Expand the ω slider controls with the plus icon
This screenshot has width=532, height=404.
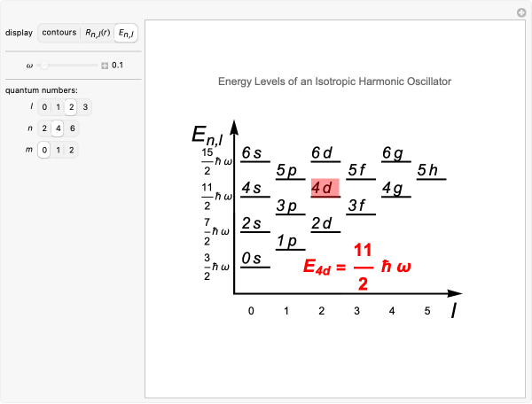coord(105,65)
